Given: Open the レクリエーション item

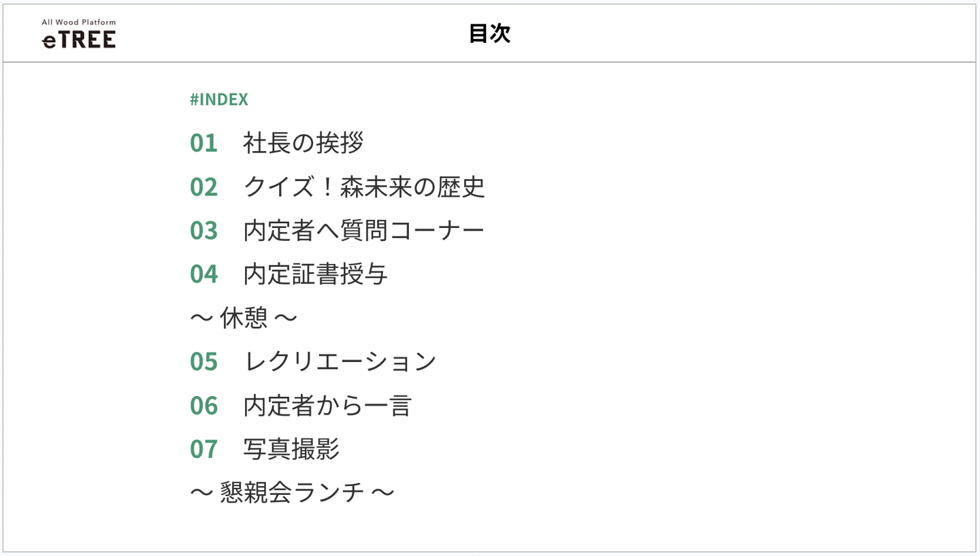Looking at the screenshot, I should click(340, 361).
